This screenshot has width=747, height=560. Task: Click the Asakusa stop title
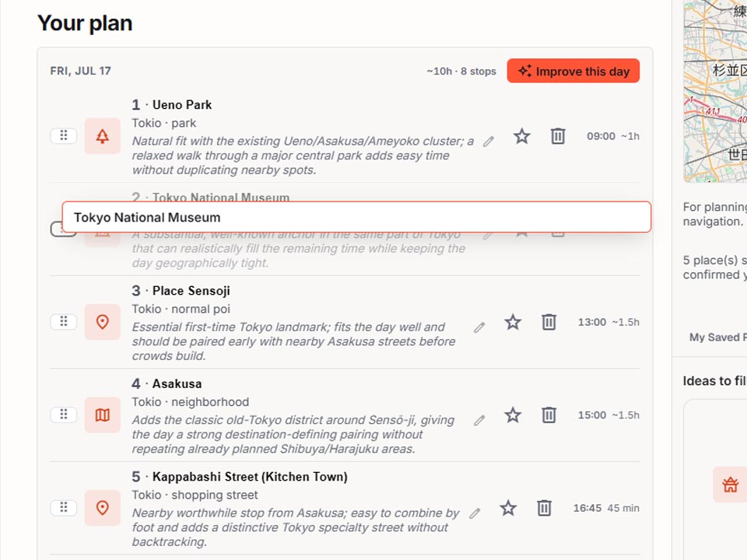pyautogui.click(x=177, y=383)
